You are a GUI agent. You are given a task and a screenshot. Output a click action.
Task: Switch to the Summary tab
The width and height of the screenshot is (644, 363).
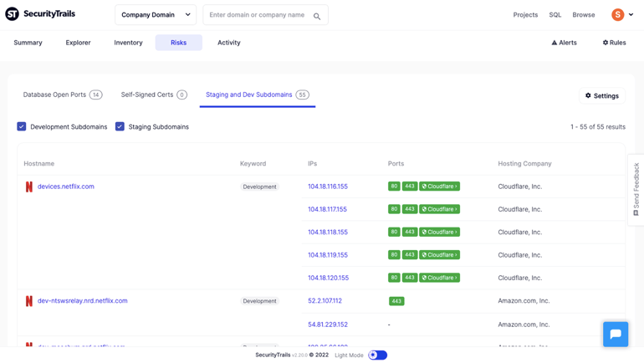coord(28,43)
